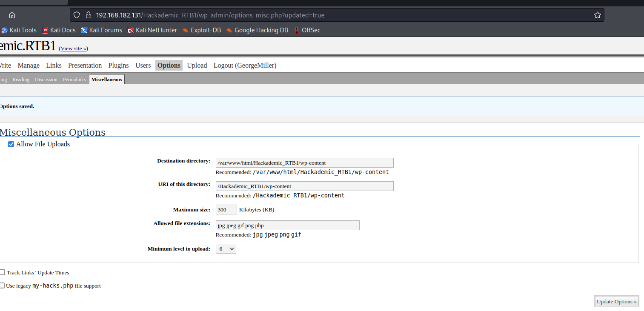Viewport: 644px width, 311px height.
Task: Open the Plugins menu
Action: [119, 66]
